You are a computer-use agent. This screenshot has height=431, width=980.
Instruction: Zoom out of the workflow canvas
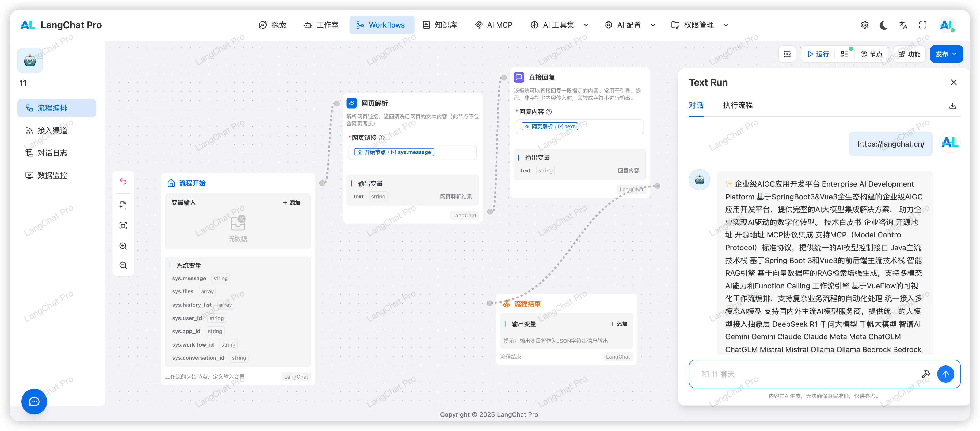(x=123, y=265)
